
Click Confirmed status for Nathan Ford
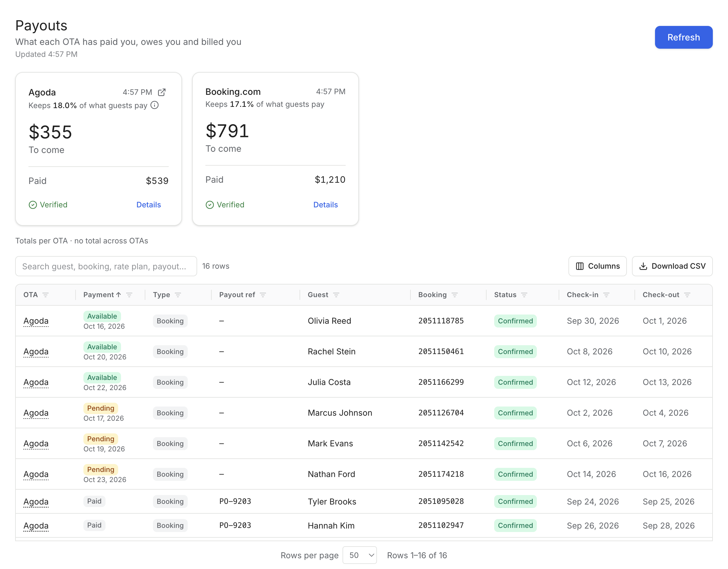click(515, 474)
